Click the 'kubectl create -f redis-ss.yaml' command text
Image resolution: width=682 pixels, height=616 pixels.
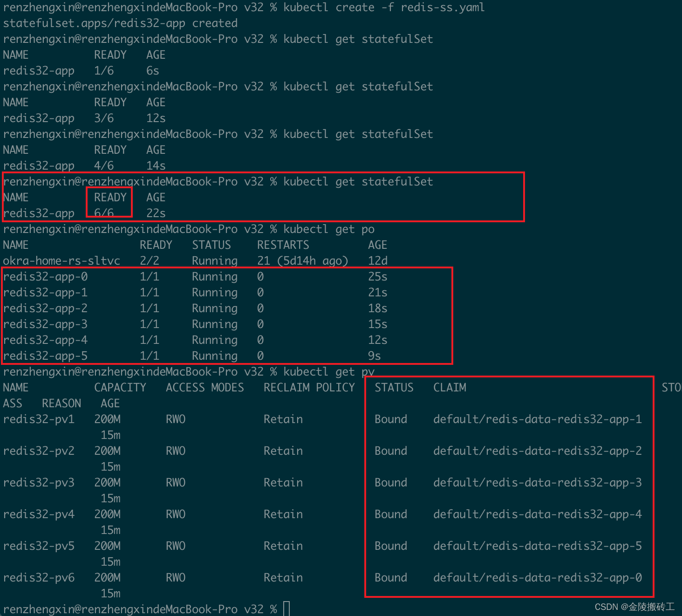[x=384, y=7]
